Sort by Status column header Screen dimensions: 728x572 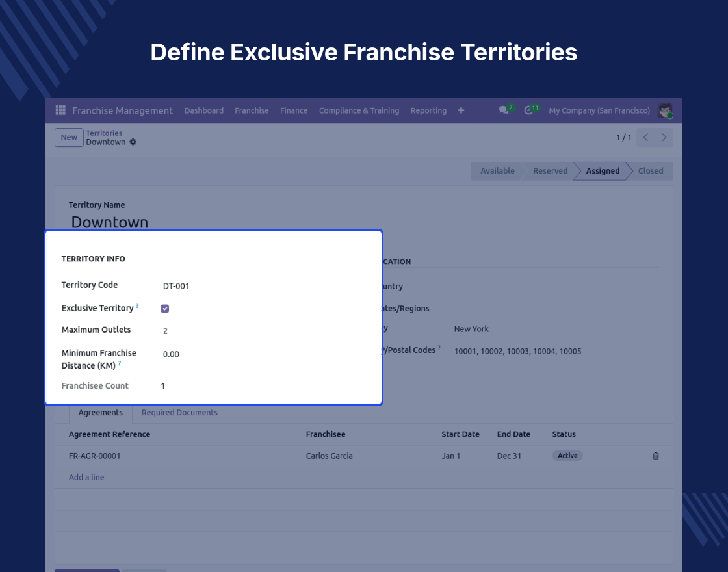pyautogui.click(x=564, y=435)
